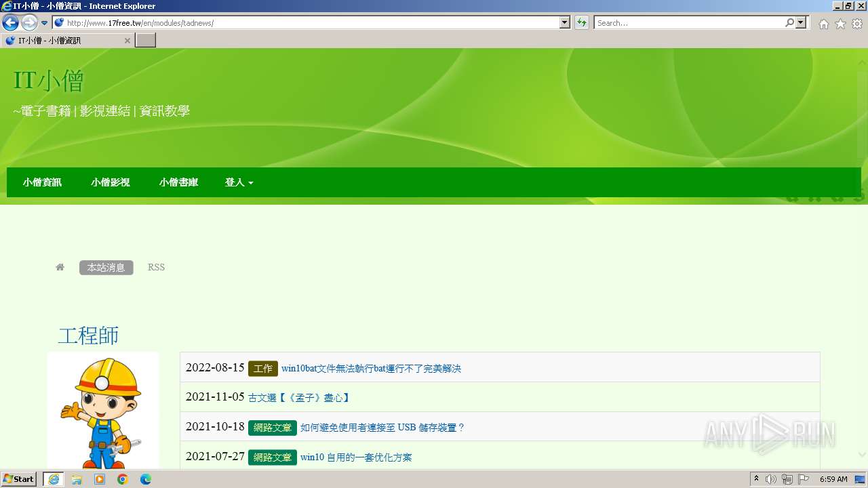Click the 2021-07-27 date text
The height and width of the screenshot is (488, 868).
(215, 456)
